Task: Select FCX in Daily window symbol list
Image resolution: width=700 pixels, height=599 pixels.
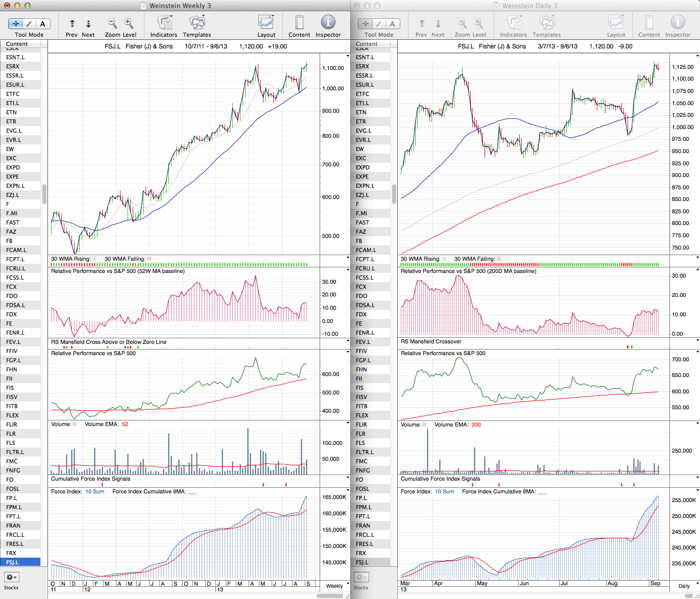Action: pyautogui.click(x=361, y=287)
